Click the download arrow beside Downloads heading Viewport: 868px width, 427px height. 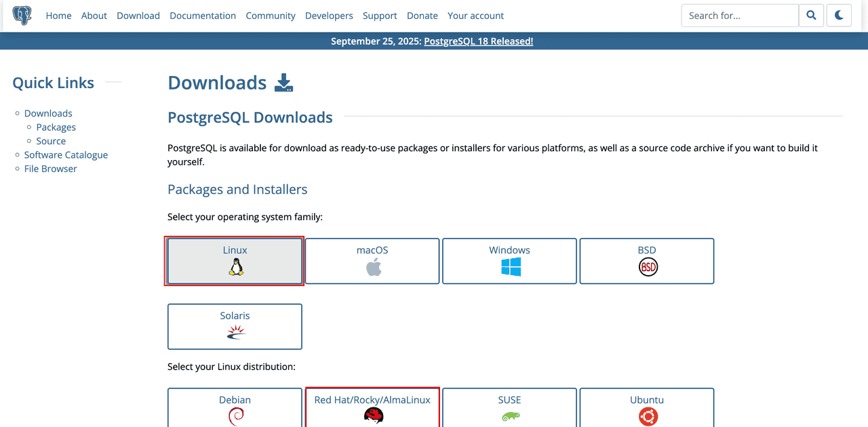(x=283, y=82)
